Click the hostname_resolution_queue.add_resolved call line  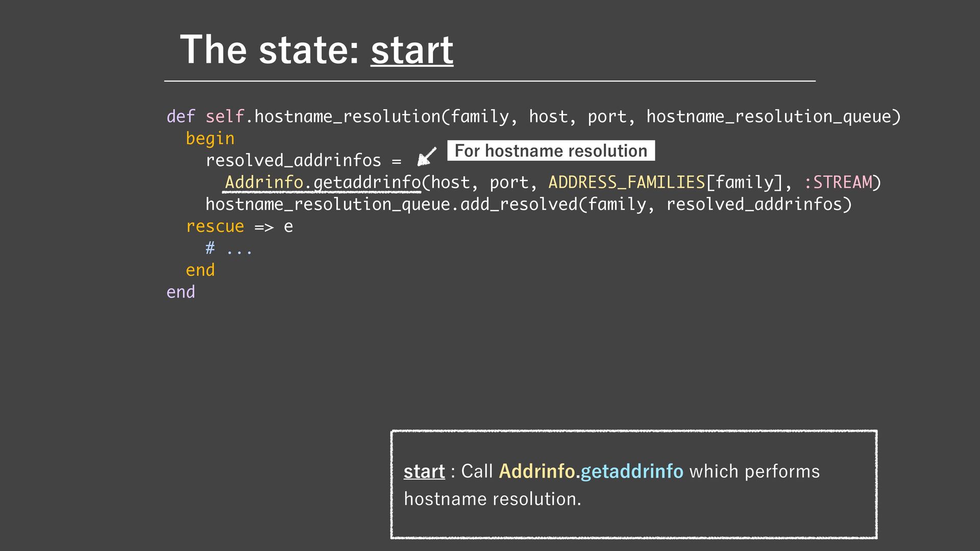click(528, 205)
